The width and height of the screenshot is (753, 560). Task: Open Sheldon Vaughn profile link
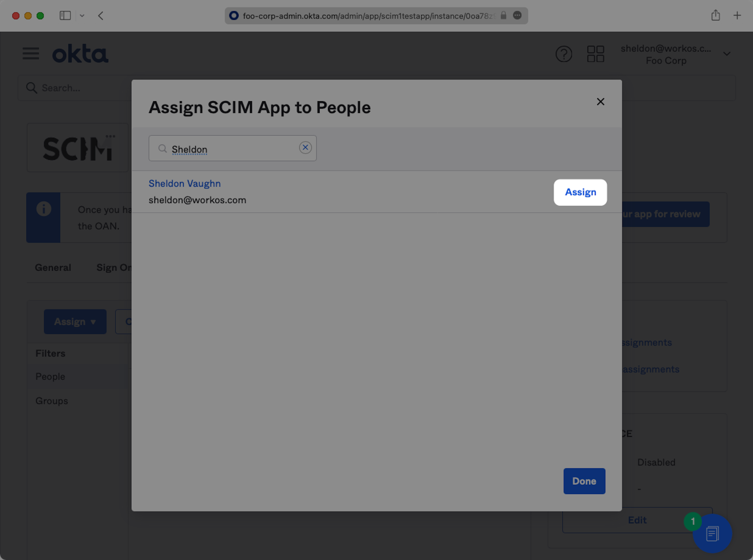(x=184, y=183)
